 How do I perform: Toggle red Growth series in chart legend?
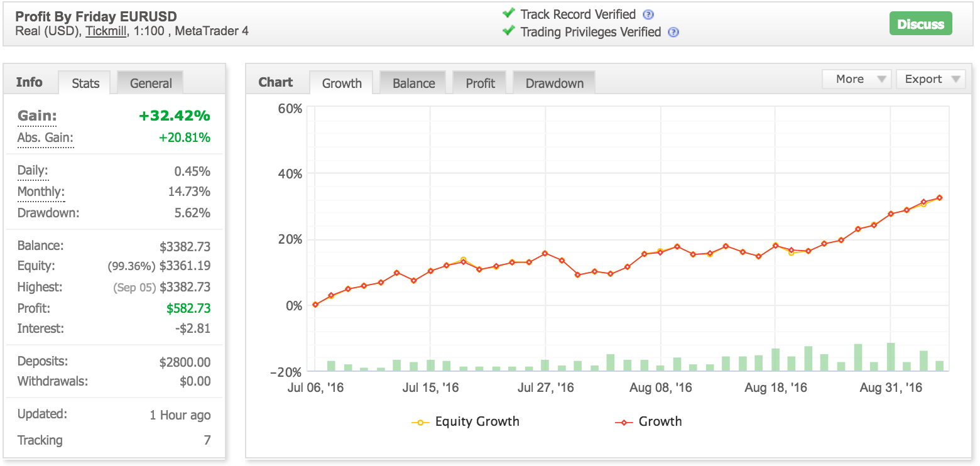(648, 421)
